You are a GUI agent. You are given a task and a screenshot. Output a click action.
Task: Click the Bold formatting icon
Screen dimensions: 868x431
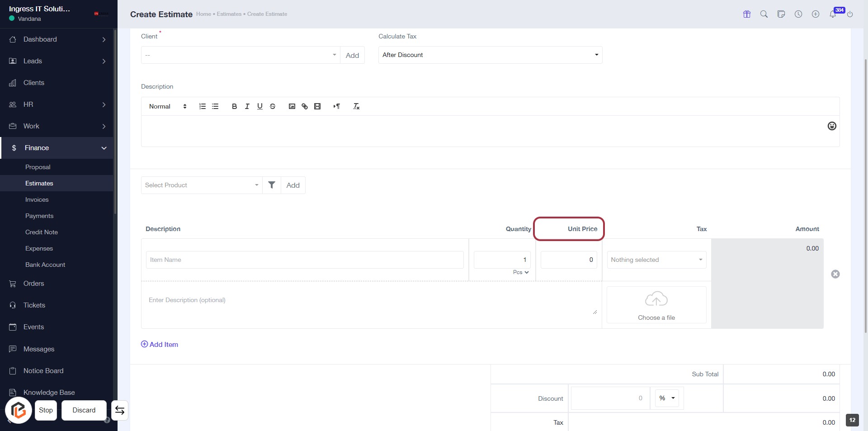[x=234, y=106]
